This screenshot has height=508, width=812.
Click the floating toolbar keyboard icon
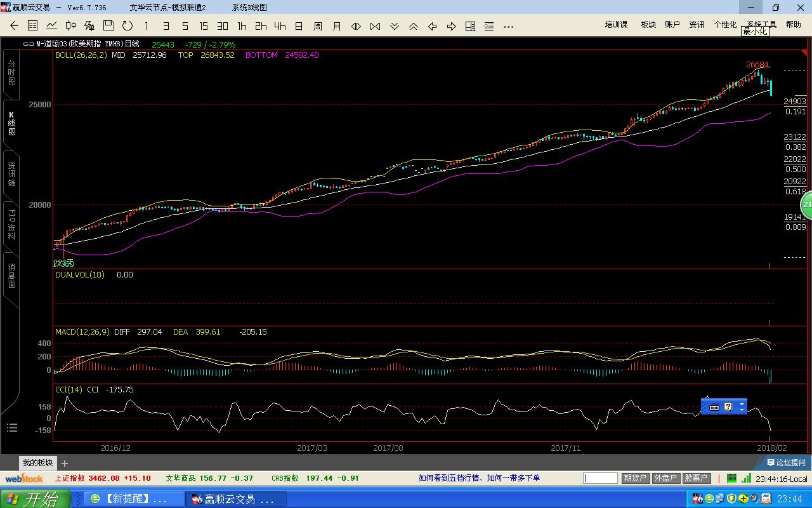714,406
